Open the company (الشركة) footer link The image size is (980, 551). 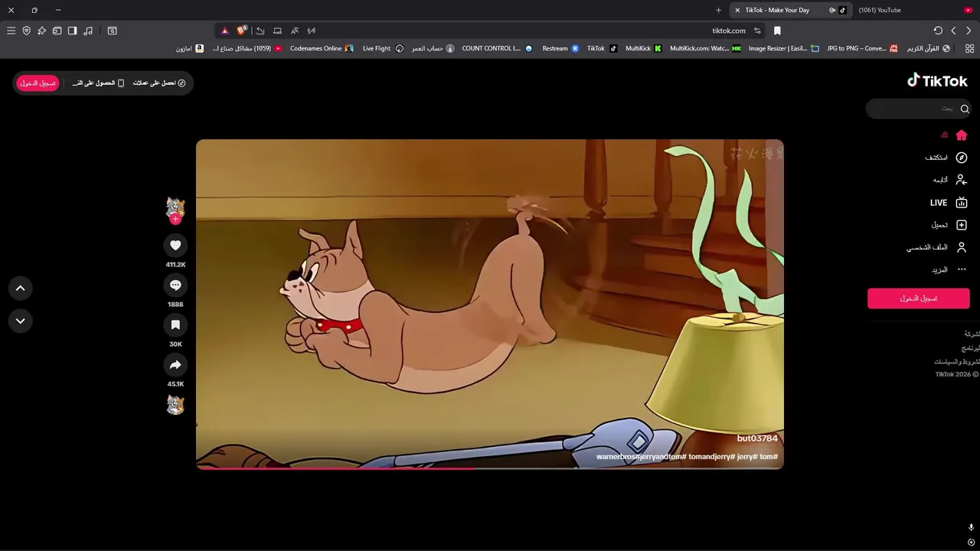point(972,334)
